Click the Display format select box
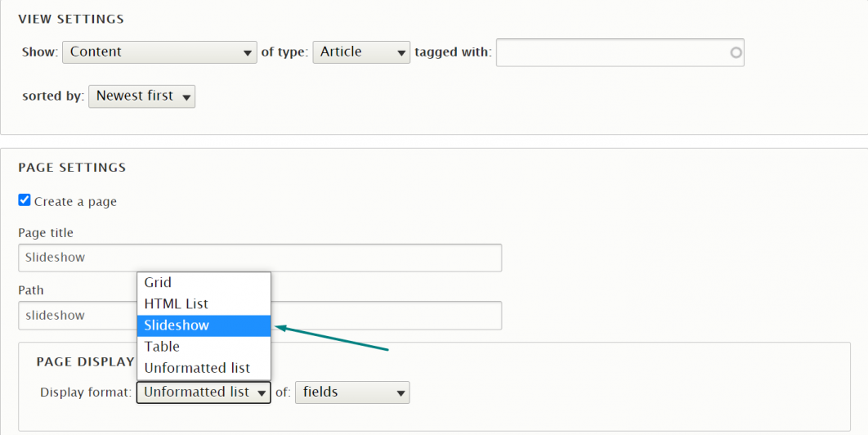The height and width of the screenshot is (435, 868). (x=204, y=392)
